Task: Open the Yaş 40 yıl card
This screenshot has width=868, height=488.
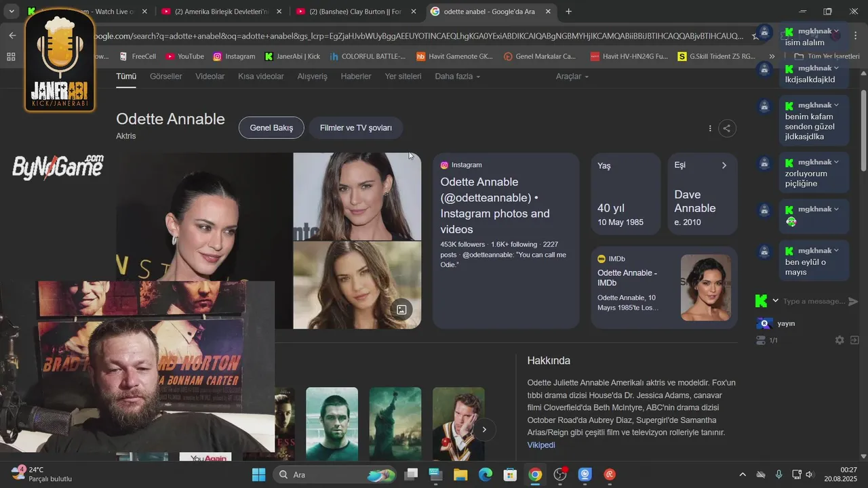Action: [x=625, y=193]
